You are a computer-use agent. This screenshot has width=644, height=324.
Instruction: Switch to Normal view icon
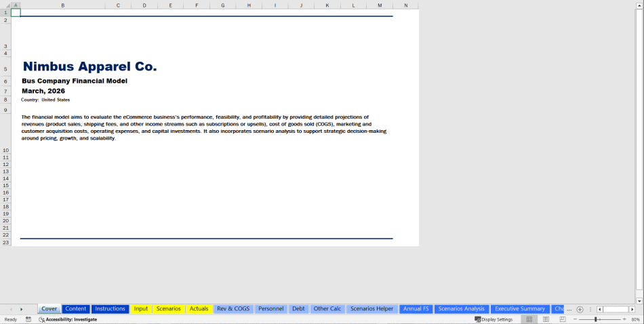[529, 319]
